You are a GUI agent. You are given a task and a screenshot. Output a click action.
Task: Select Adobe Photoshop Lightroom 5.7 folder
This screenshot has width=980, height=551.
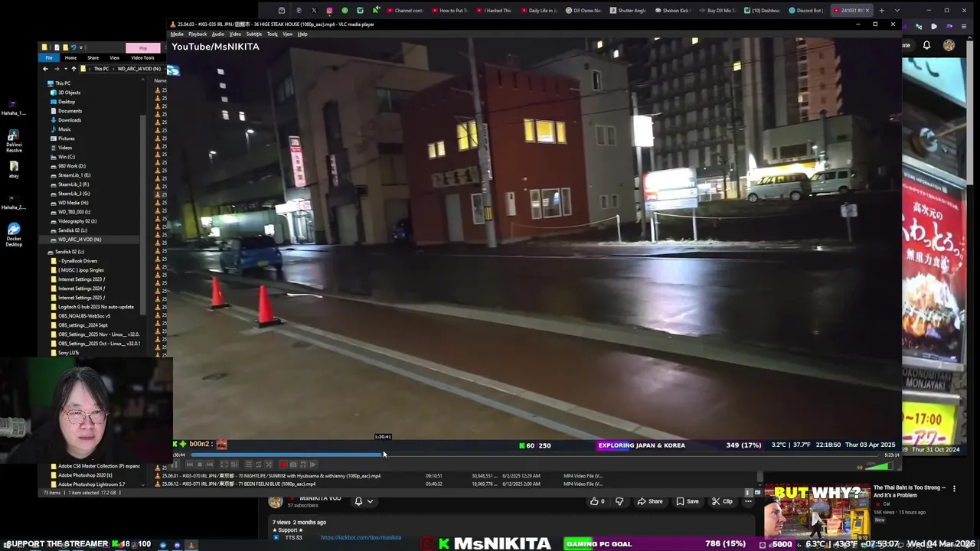[91, 484]
